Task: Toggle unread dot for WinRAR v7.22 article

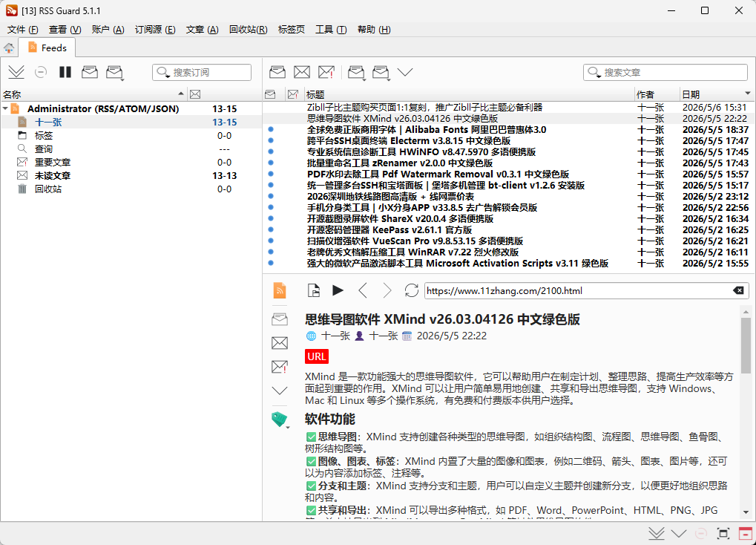Action: pyautogui.click(x=271, y=252)
